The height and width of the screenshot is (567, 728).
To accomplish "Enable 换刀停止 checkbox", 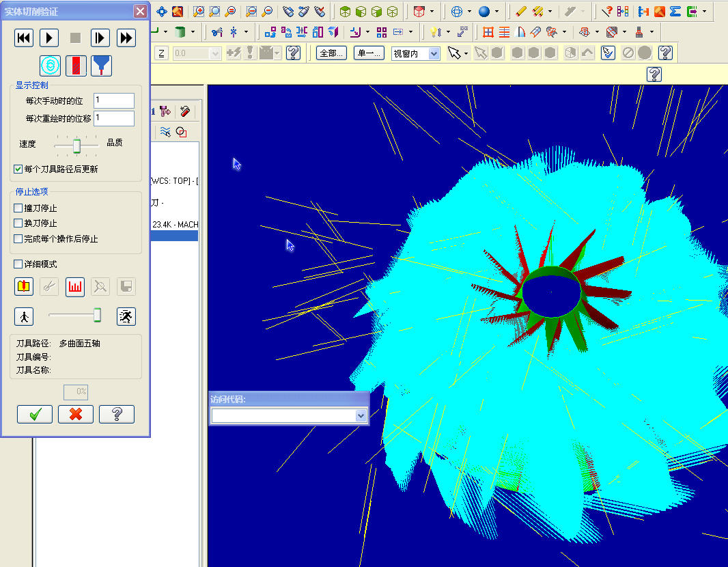I will tap(18, 223).
